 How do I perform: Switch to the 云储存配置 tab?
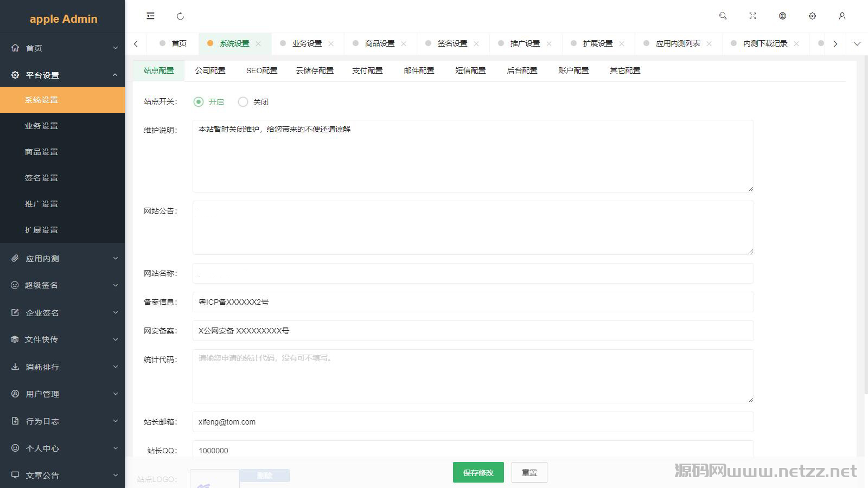coord(315,70)
